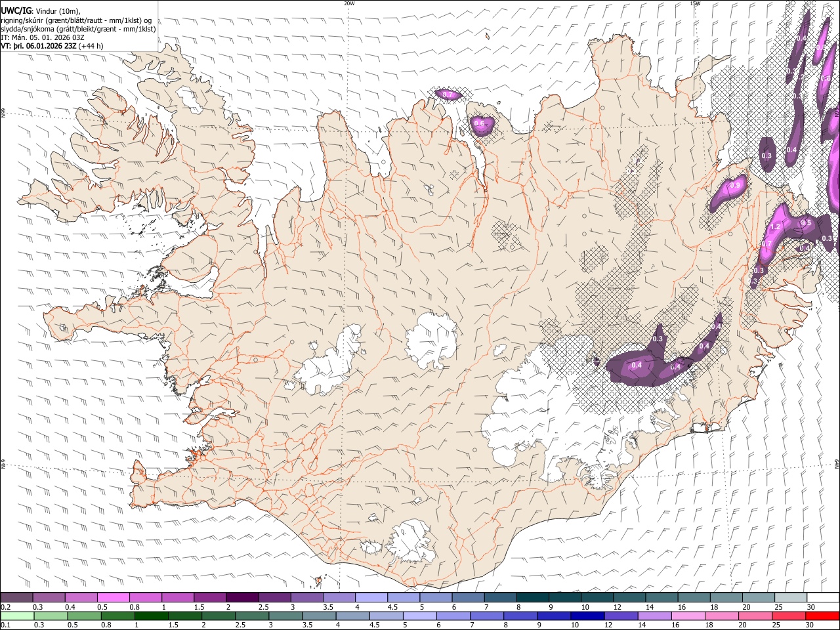Click the 20W longitude label
840x630 pixels.
coord(349,3)
